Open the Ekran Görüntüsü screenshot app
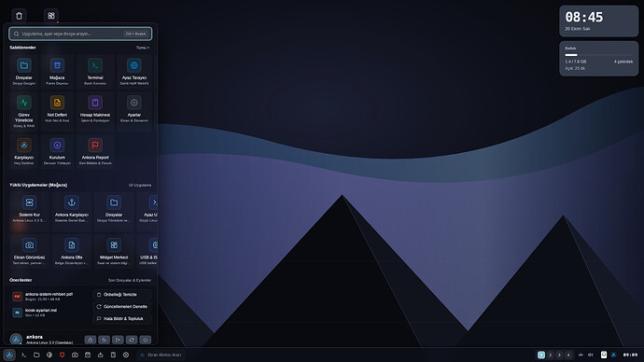Viewport: 644px width, 362px height. (x=29, y=251)
